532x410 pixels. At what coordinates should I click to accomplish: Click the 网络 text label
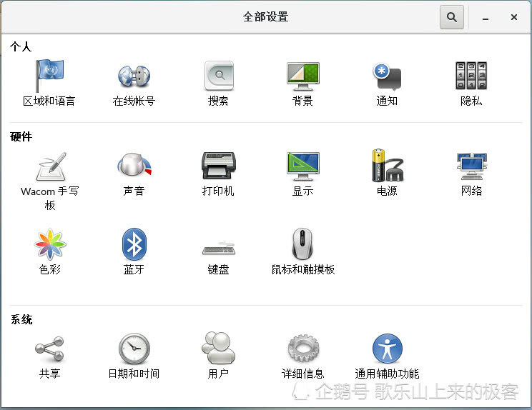point(471,191)
